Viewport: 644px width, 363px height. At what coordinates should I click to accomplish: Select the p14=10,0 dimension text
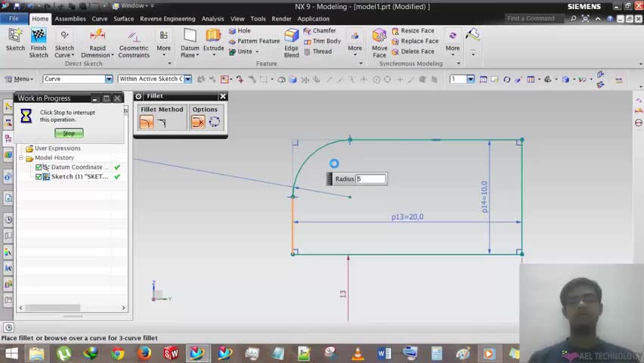(x=485, y=197)
